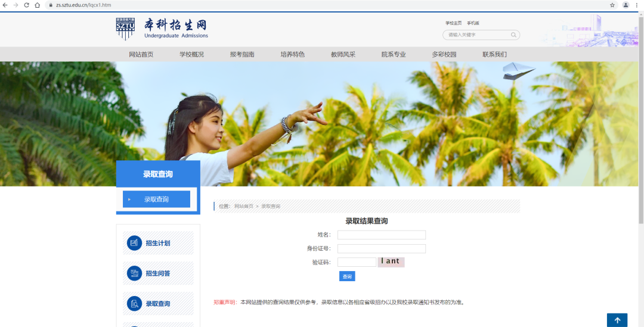Reload the page with refresh icon
This screenshot has width=644, height=327.
click(x=27, y=5)
